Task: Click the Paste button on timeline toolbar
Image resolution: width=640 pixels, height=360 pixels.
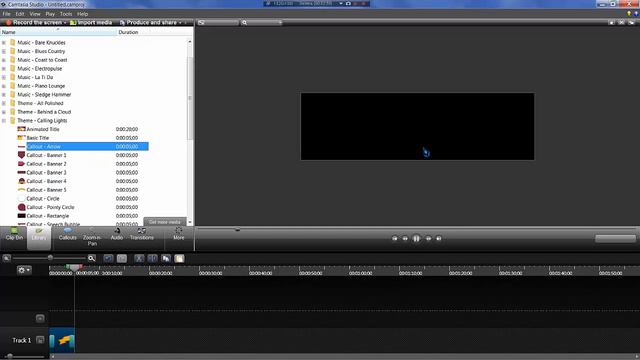Action: click(179, 258)
